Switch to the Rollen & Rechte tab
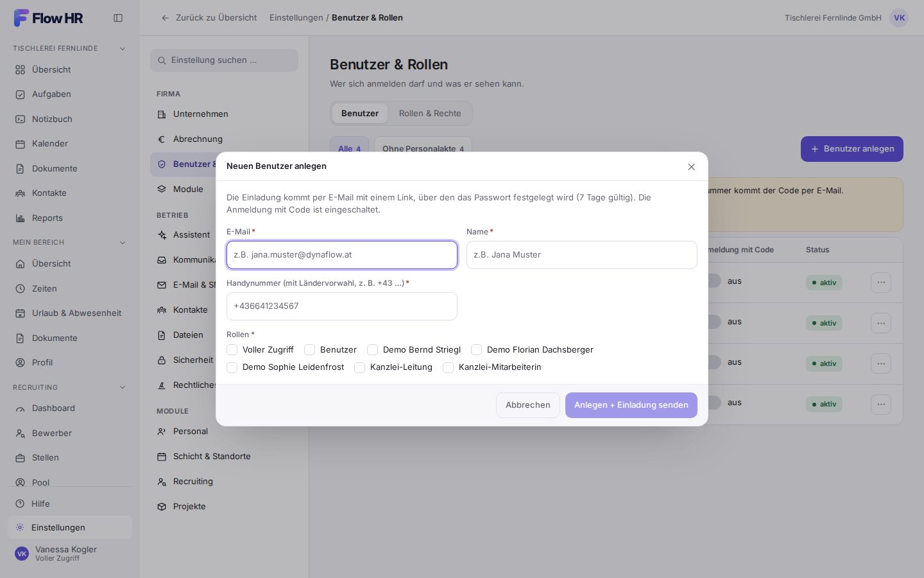The height and width of the screenshot is (578, 924). 430,114
